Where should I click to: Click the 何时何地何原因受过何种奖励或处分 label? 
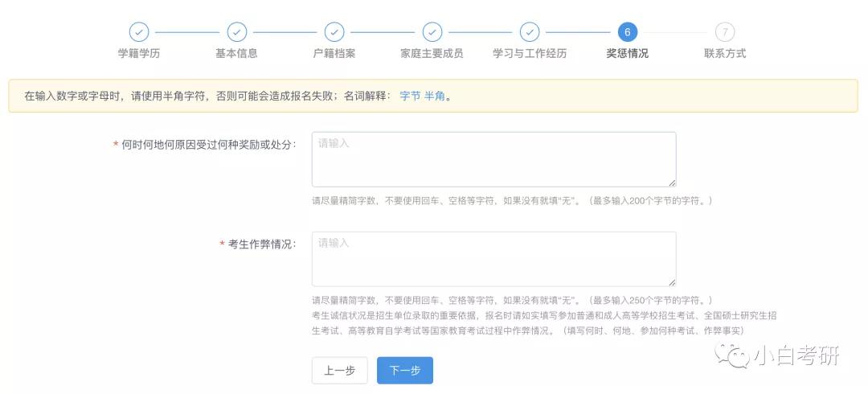pos(209,145)
